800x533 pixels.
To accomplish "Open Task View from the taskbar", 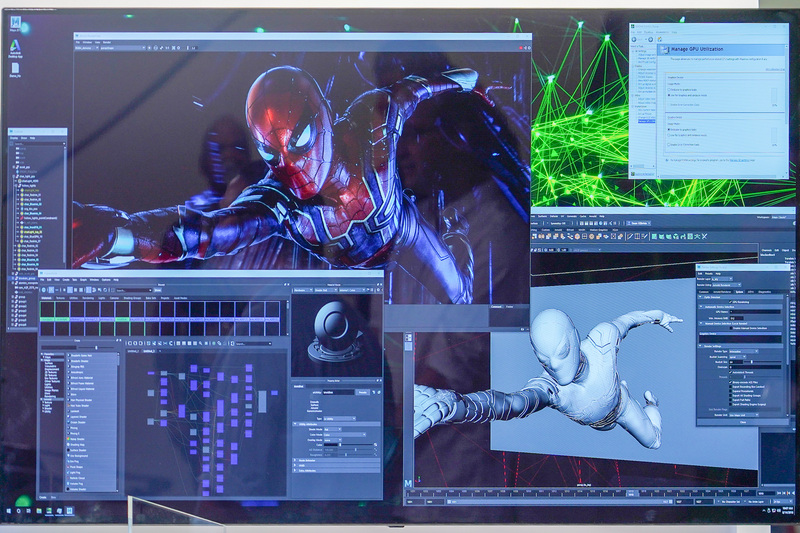I will (x=29, y=511).
